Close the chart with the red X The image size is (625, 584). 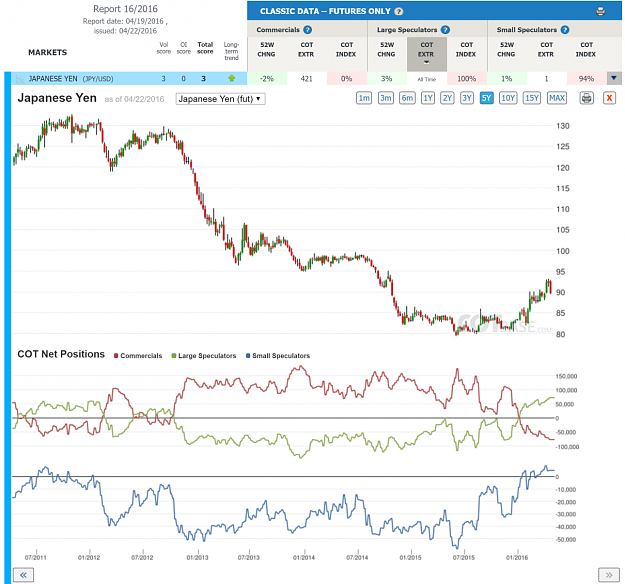point(609,98)
